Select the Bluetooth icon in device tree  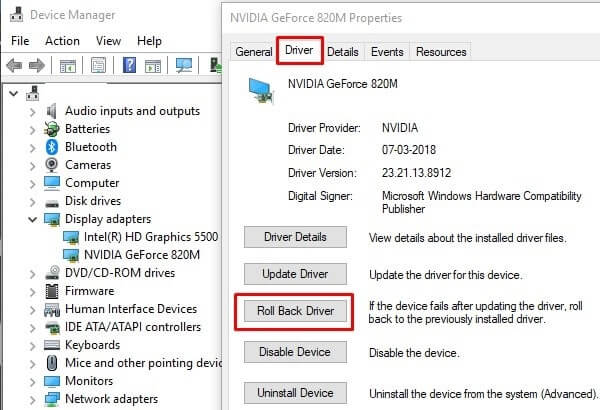point(52,147)
